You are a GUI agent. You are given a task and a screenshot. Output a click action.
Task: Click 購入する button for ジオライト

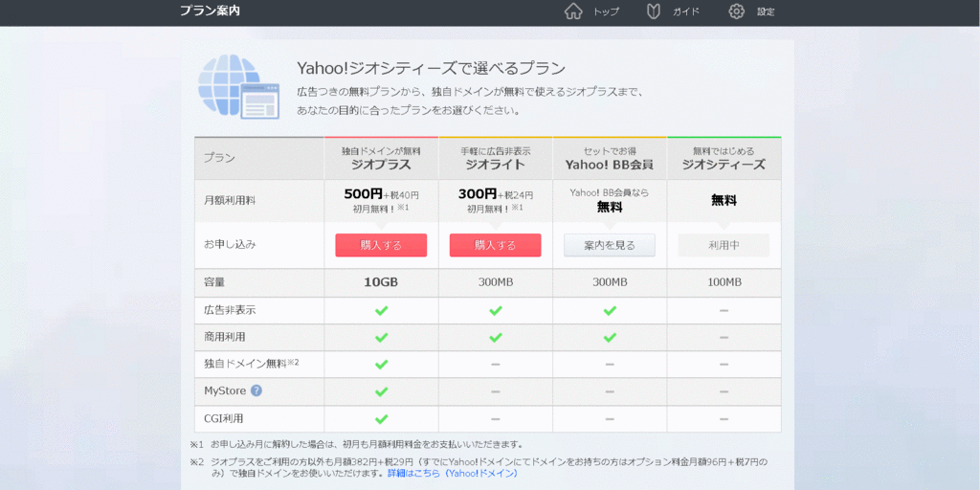(496, 245)
